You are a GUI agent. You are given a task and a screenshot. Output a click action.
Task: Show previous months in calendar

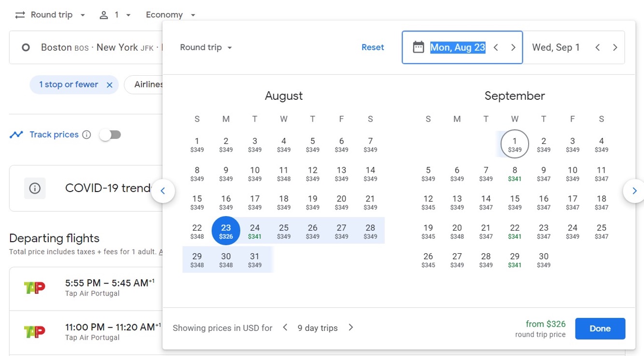[163, 191]
